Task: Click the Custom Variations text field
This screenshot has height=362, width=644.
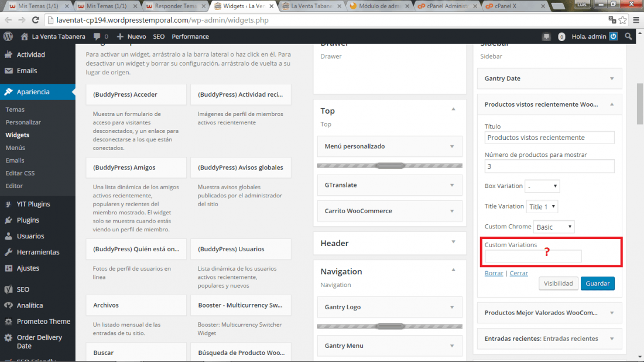Action: (533, 257)
